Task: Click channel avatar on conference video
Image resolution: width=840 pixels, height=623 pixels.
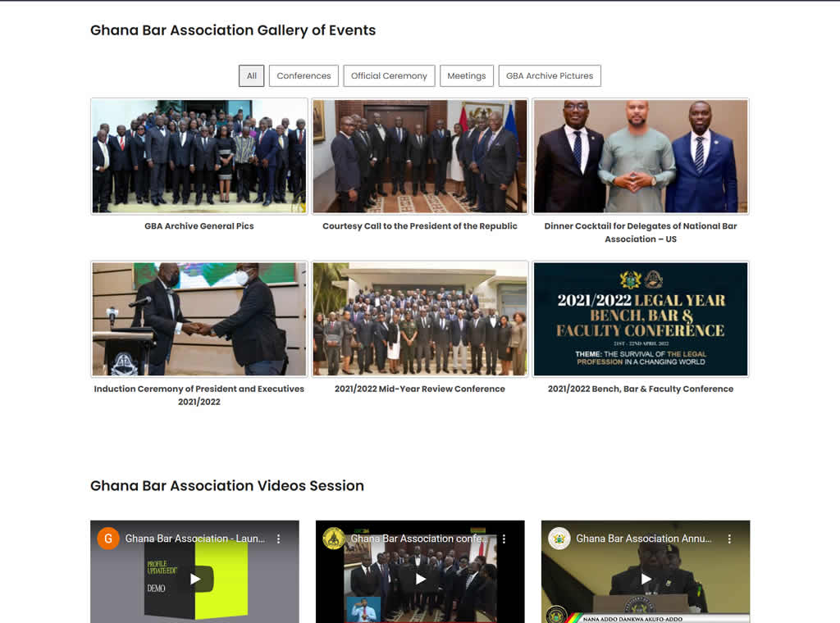Action: [334, 539]
